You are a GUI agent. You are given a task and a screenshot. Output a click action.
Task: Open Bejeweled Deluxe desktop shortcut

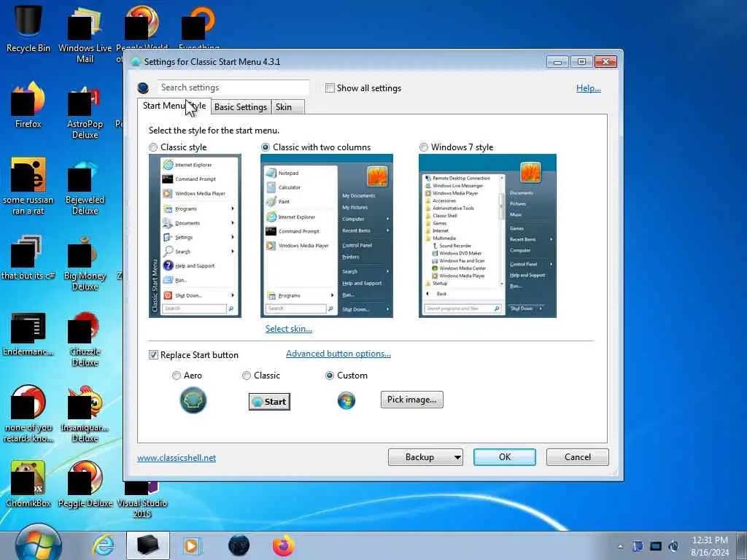pyautogui.click(x=85, y=188)
